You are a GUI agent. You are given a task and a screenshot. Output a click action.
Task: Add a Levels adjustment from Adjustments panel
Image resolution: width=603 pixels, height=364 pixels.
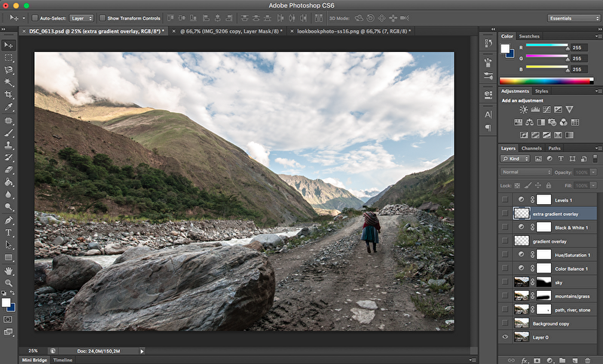tap(535, 109)
